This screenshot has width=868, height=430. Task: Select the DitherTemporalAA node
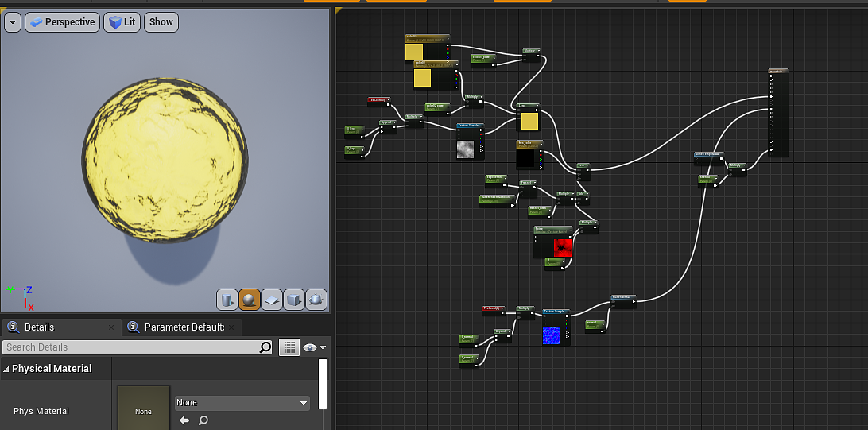(x=708, y=158)
